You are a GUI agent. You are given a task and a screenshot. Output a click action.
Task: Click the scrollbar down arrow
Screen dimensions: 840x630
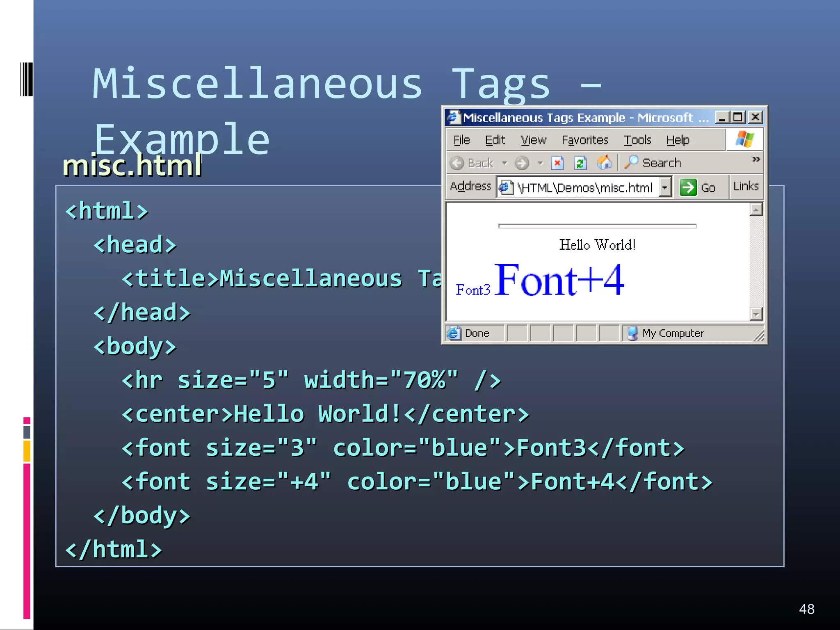tap(756, 314)
